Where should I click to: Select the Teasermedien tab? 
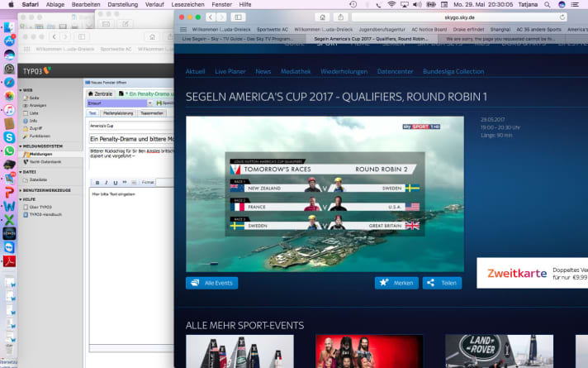coord(152,113)
